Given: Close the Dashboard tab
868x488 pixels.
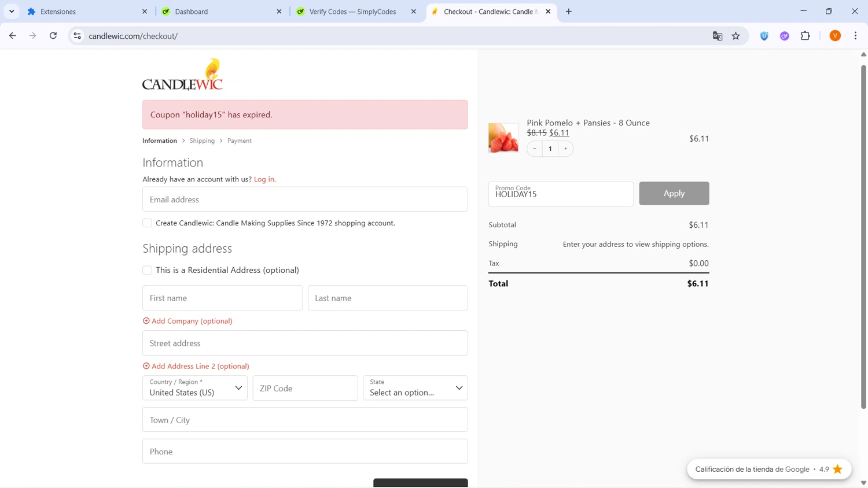Looking at the screenshot, I should pyautogui.click(x=279, y=12).
